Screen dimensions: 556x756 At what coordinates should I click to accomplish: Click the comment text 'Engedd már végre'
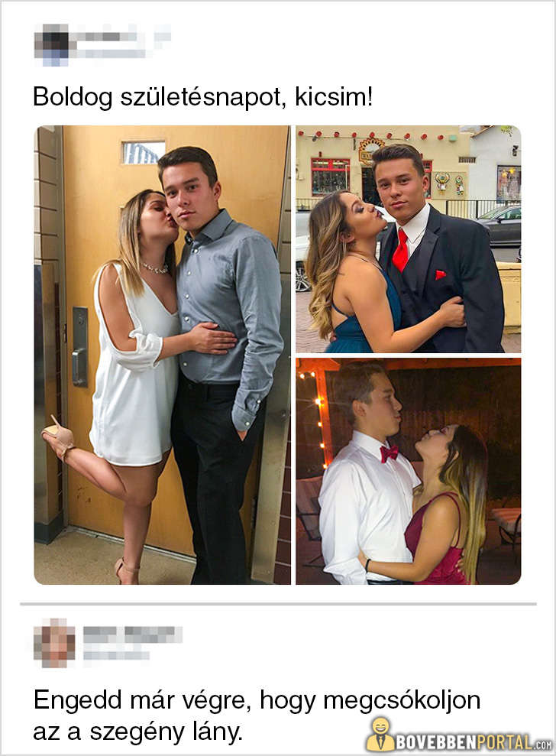pyautogui.click(x=142, y=700)
